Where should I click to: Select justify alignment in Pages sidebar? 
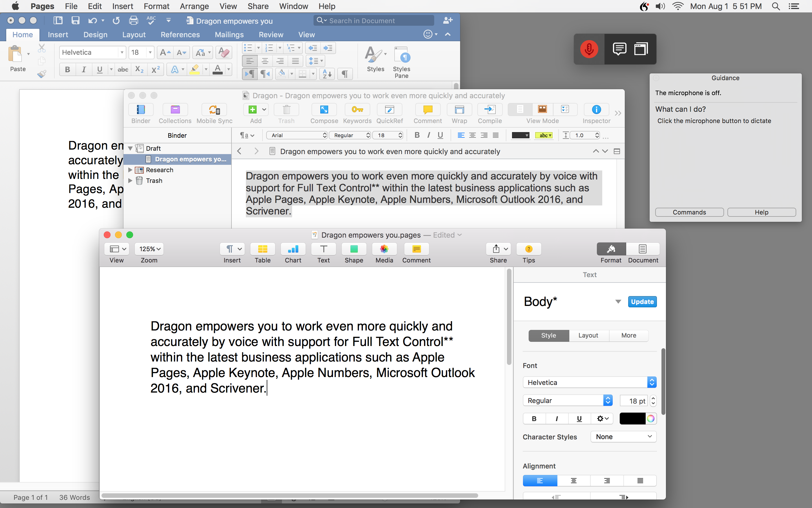coord(640,481)
